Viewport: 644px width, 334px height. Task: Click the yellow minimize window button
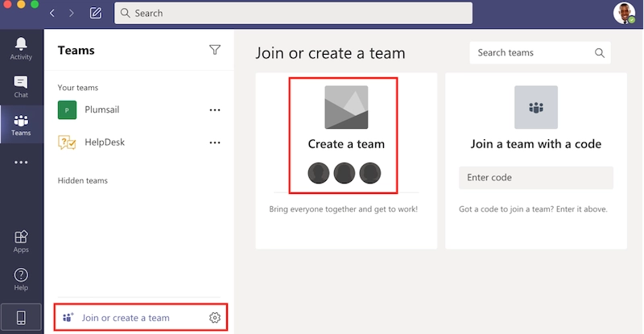(x=21, y=4)
